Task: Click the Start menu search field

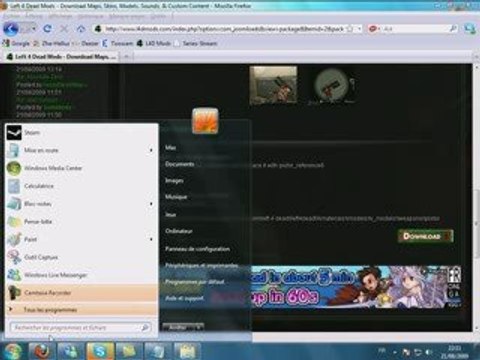Action: point(80,328)
